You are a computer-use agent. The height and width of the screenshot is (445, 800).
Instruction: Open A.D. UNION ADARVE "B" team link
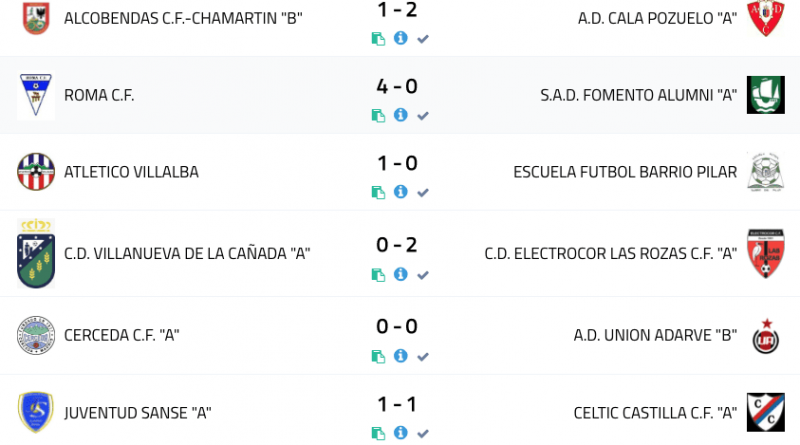coord(655,335)
